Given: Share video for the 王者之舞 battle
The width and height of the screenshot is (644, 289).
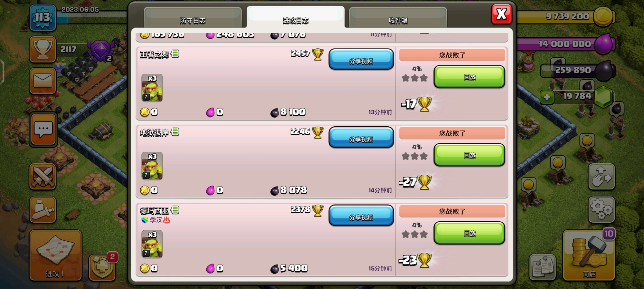Looking at the screenshot, I should (361, 60).
